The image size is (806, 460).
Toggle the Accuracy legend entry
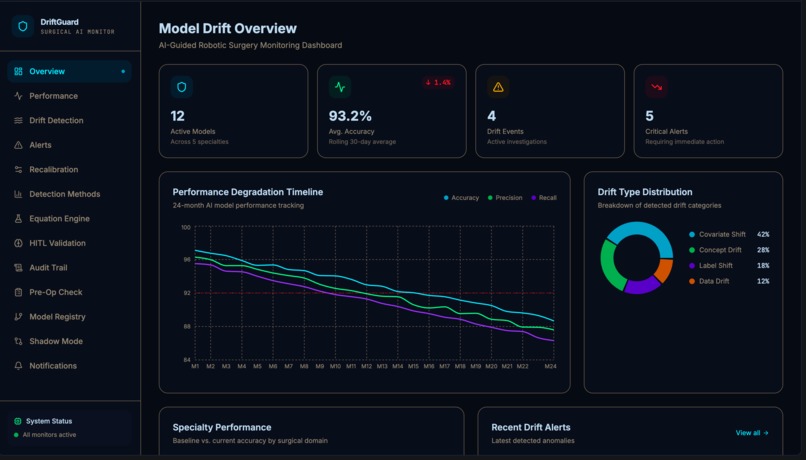461,197
